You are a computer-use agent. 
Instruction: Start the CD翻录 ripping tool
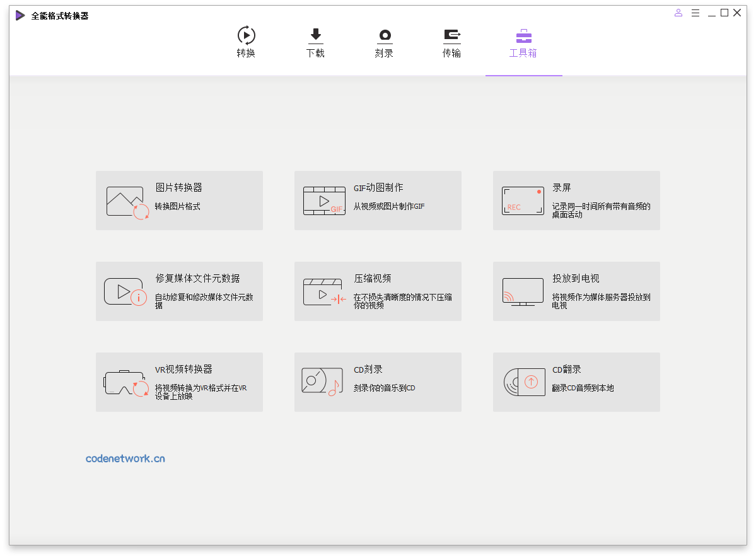(x=576, y=382)
